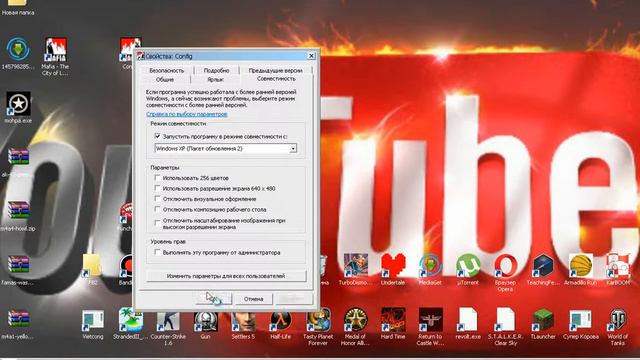Select the FB2 folder shortcut
This screenshot has height=360, width=640.
[92, 266]
